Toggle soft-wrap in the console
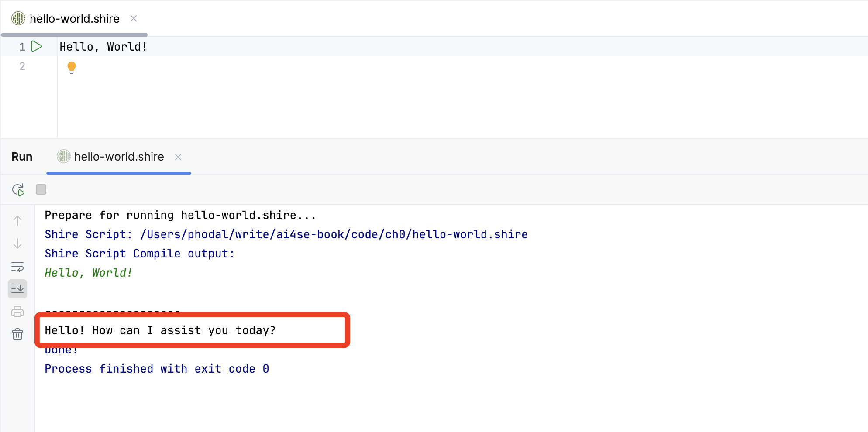This screenshot has height=432, width=868. tap(17, 266)
